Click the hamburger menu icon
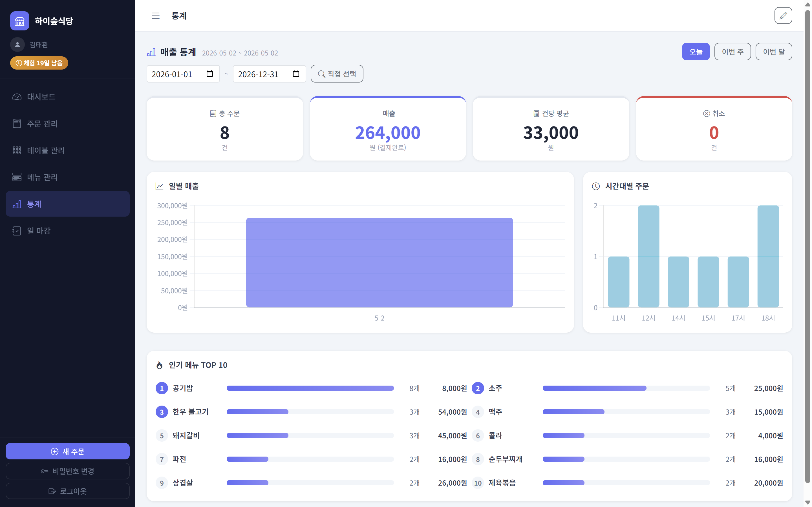This screenshot has height=507, width=812. coord(155,16)
